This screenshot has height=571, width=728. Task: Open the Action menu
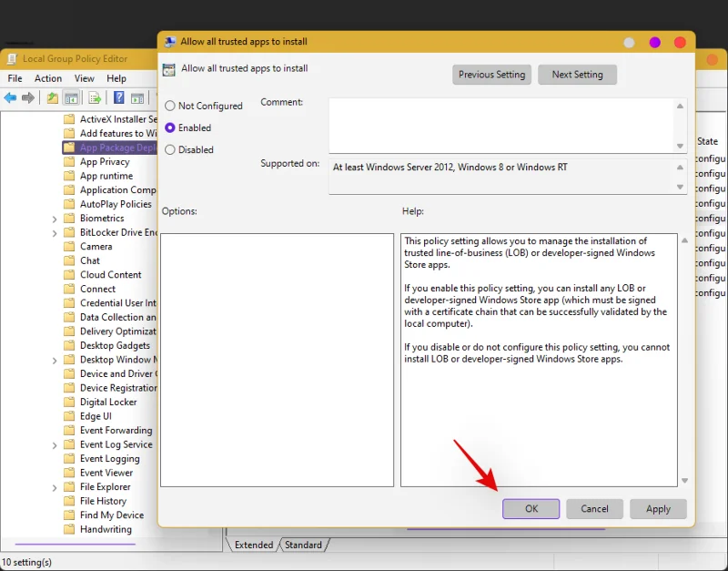tap(48, 79)
